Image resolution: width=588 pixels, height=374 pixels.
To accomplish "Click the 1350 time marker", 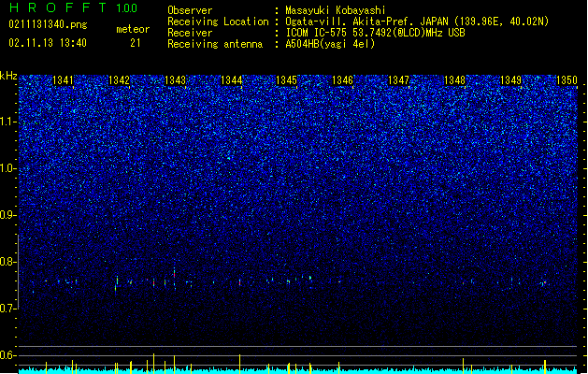I will 566,80.
